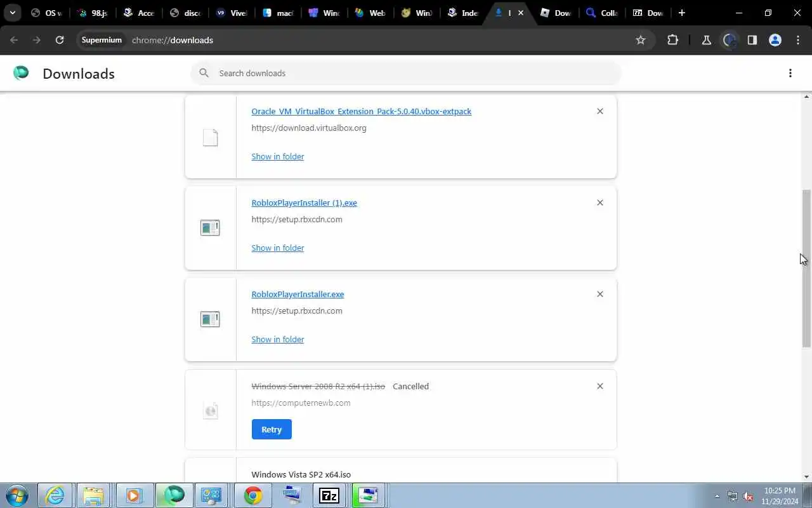Open the RobloxPlayerInstaller.exe link

click(298, 294)
